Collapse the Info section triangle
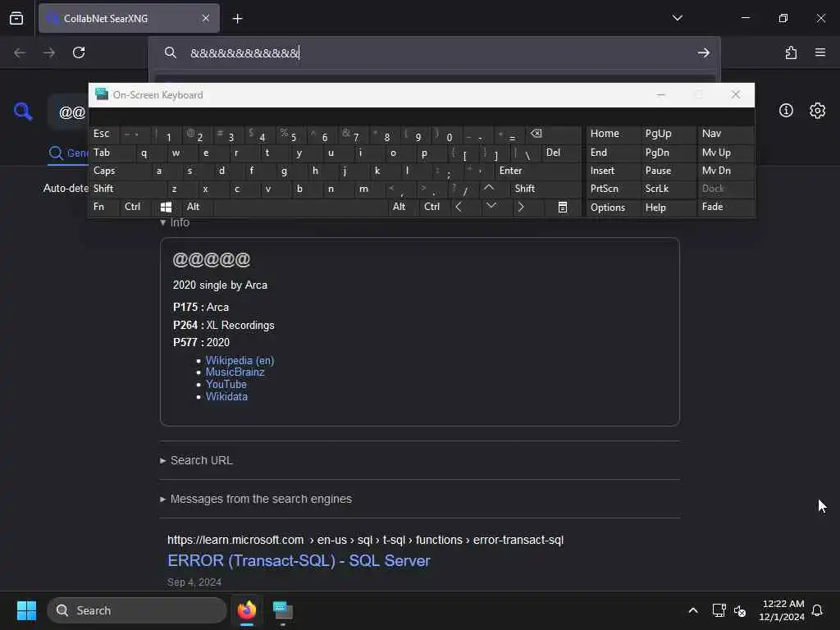 point(163,222)
